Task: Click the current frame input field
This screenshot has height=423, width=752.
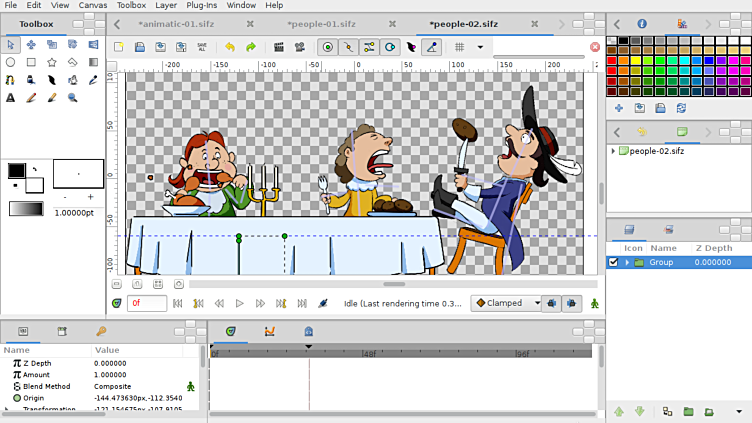Action: coord(147,303)
